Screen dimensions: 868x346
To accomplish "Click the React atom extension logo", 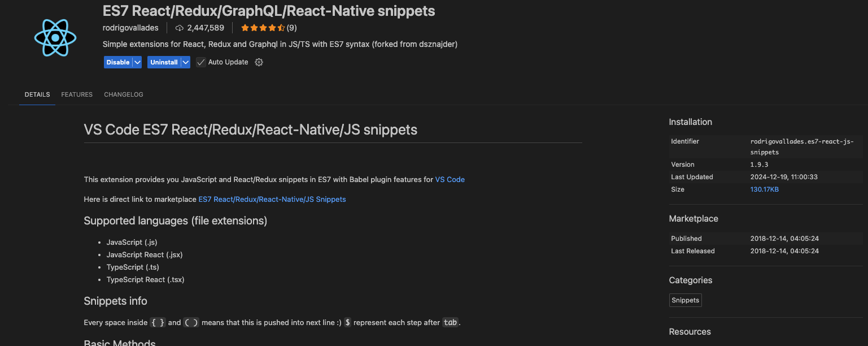I will (55, 37).
